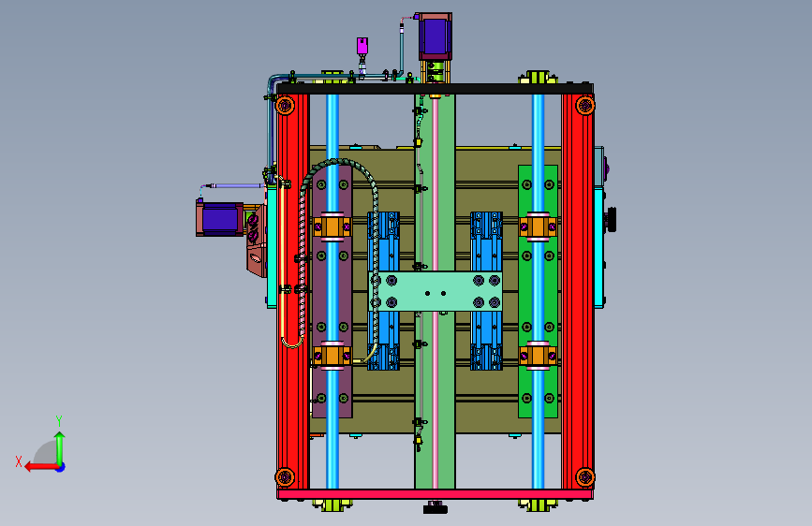Select the right red vertical frame column
Image resolution: width=812 pixels, height=526 pixels.
pyautogui.click(x=578, y=291)
